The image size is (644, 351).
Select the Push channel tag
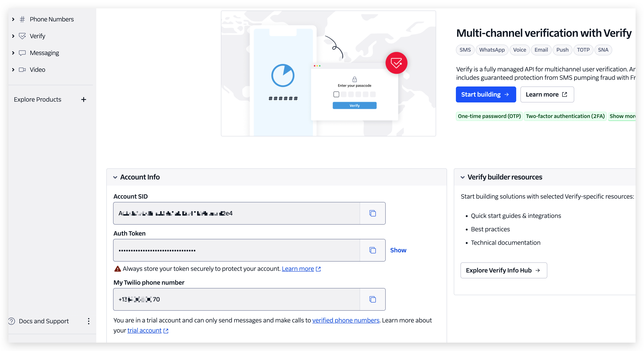562,50
